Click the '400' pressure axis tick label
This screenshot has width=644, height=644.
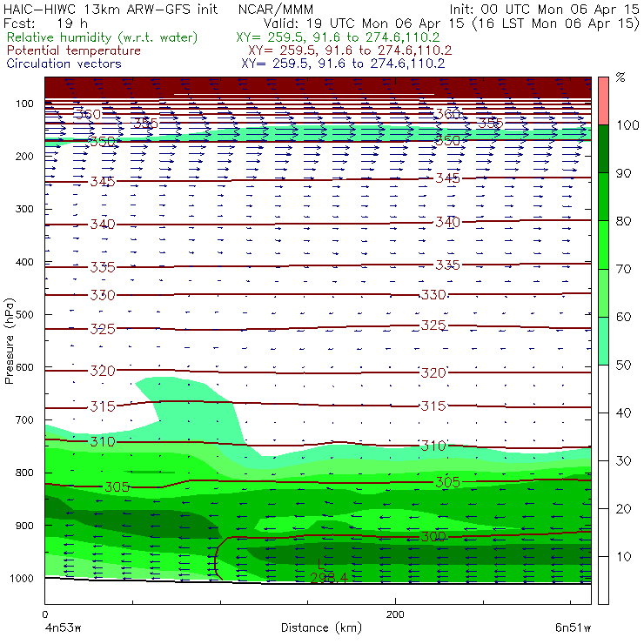click(x=24, y=262)
